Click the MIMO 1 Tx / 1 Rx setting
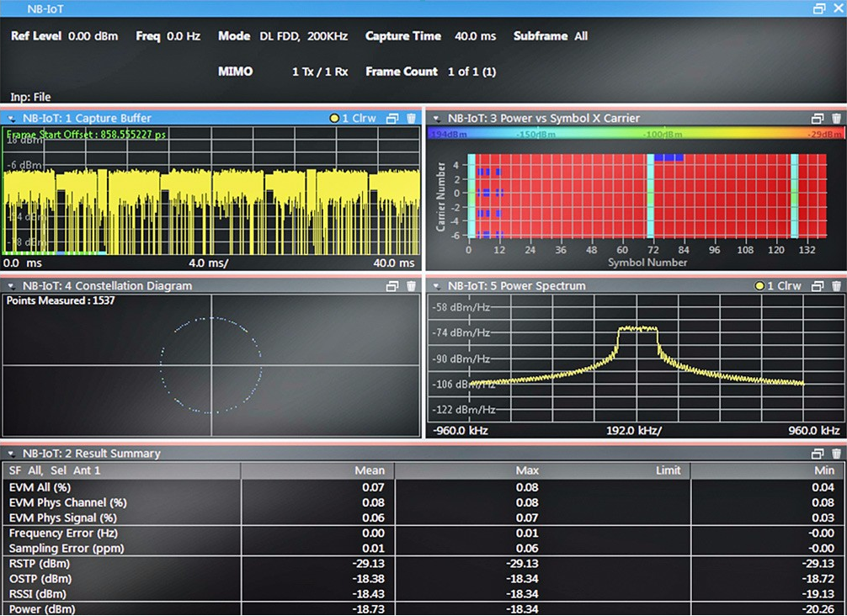847x616 pixels. click(283, 72)
